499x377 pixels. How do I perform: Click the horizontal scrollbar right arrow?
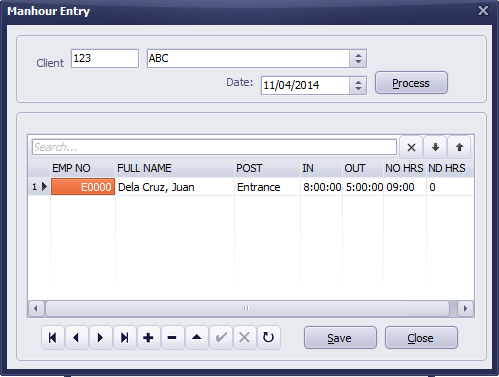pos(465,308)
